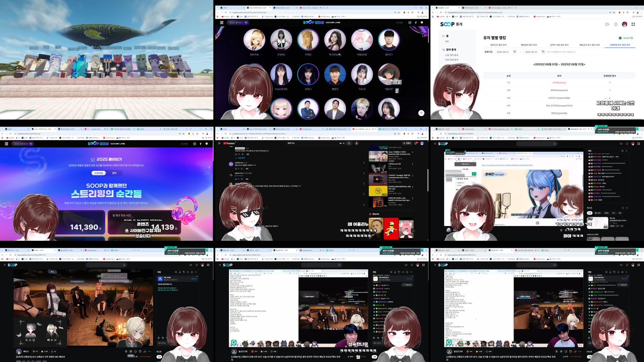Click the refresh icon in the 리스트 panel

click(x=623, y=208)
